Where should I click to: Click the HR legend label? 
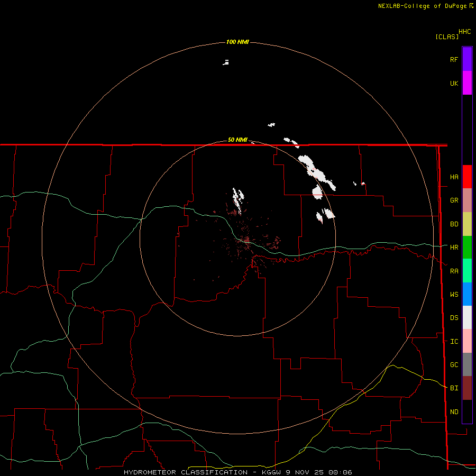(x=454, y=248)
